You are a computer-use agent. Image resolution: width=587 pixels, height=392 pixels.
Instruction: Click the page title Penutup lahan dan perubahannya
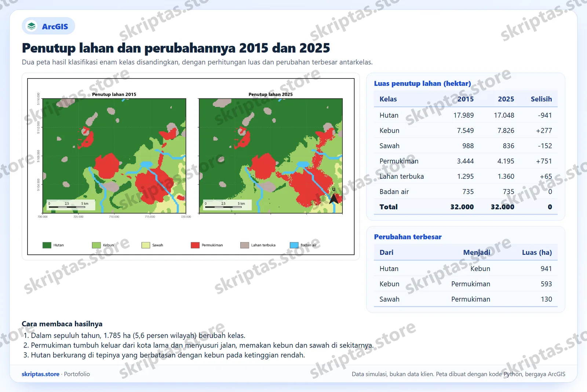click(176, 48)
